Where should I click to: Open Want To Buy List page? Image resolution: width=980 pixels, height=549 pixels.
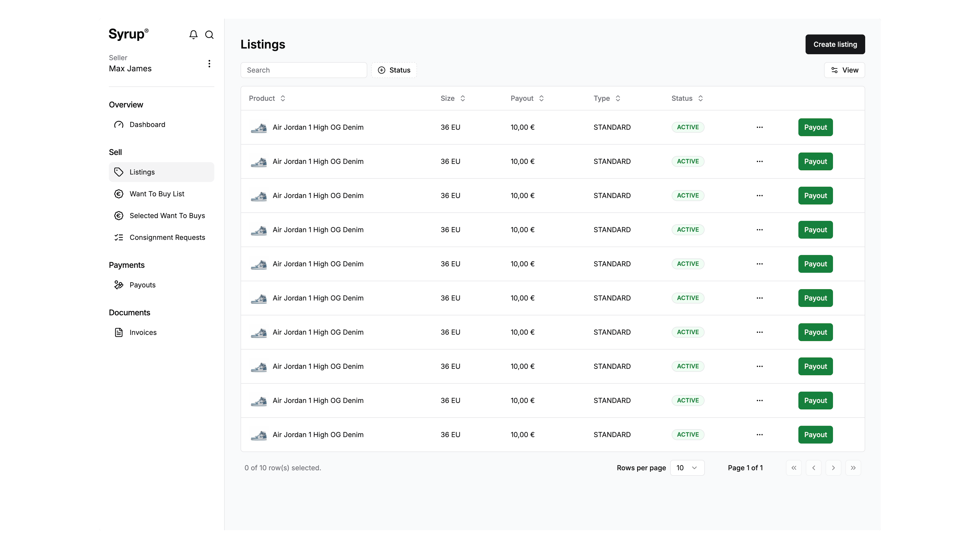(x=157, y=194)
